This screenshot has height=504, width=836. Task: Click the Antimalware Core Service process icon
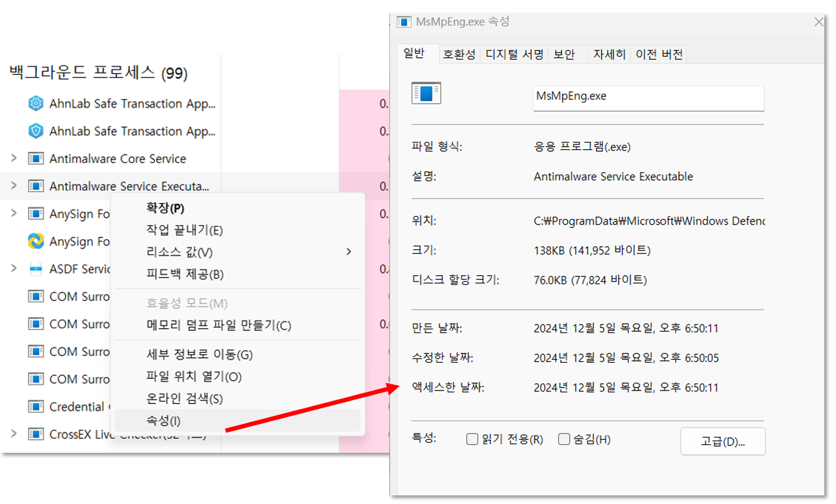(36, 159)
